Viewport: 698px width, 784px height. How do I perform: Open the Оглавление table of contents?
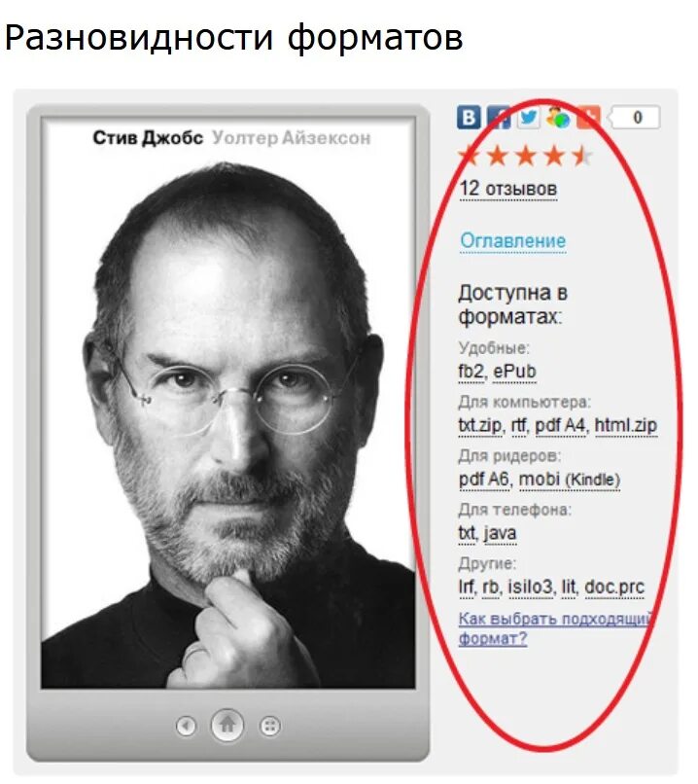[513, 240]
